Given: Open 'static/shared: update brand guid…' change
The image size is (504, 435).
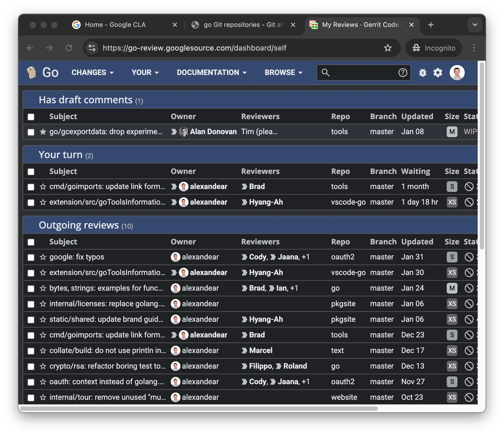Looking at the screenshot, I should [x=106, y=319].
